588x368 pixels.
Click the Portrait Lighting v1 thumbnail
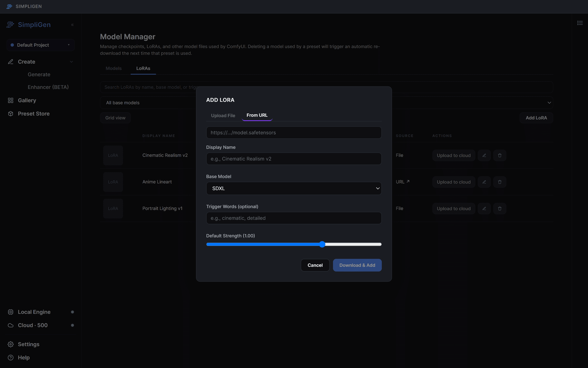coord(113,208)
